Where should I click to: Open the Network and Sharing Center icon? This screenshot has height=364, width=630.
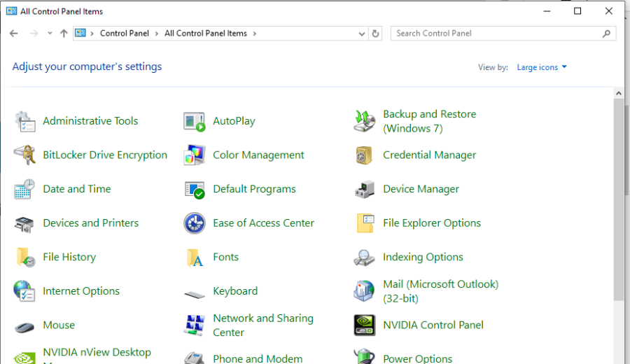point(195,325)
